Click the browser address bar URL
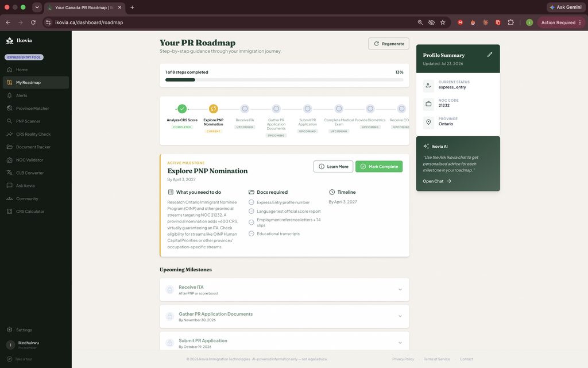This screenshot has height=368, width=588. tap(89, 22)
